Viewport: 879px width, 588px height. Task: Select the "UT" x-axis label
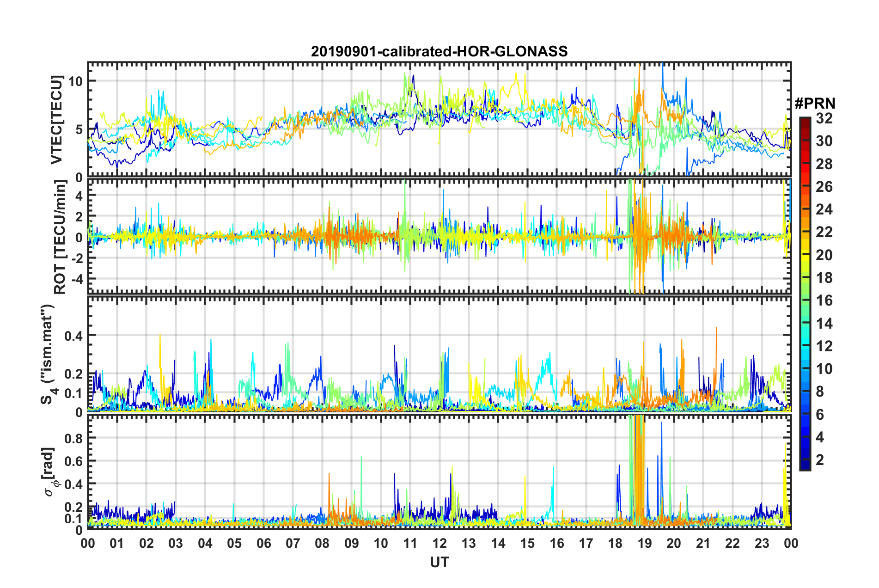coord(439,562)
